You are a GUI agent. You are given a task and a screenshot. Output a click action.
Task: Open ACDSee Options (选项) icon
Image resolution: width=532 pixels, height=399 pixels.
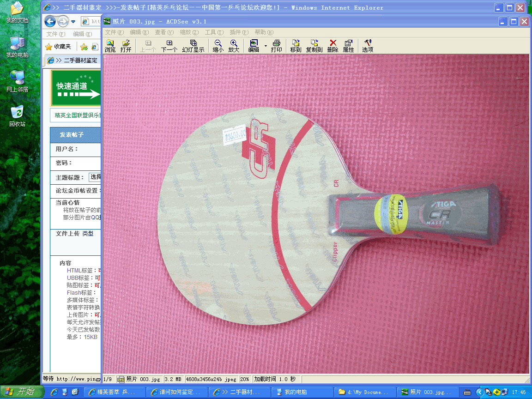(368, 46)
